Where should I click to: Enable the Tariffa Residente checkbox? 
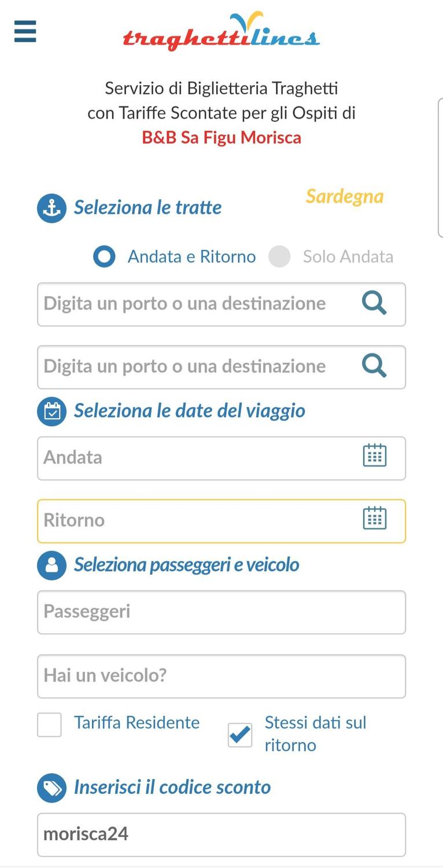(x=50, y=724)
